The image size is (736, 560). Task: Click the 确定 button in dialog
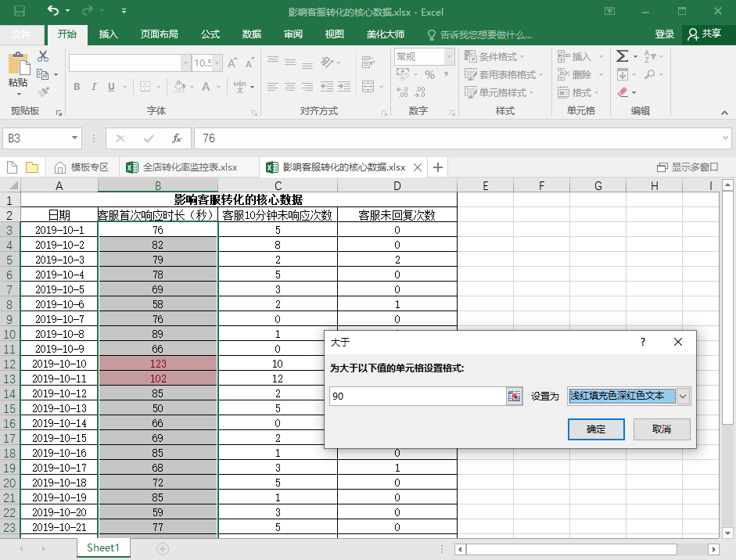(x=596, y=429)
